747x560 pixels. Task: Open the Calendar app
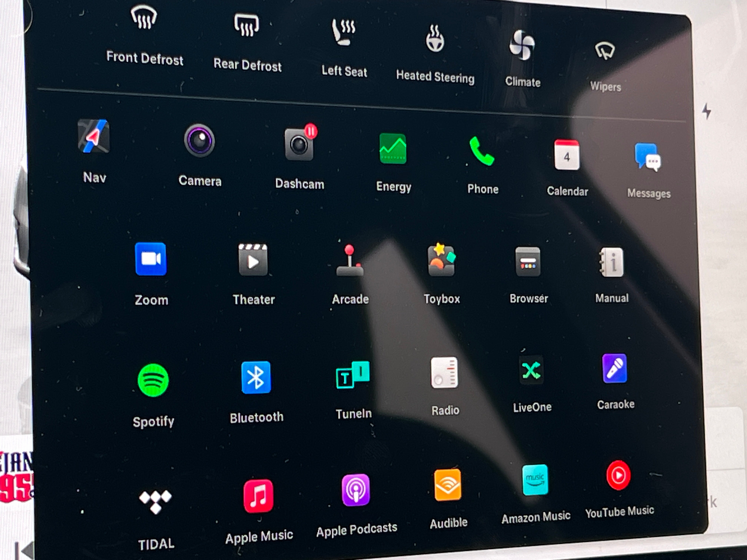pos(567,155)
